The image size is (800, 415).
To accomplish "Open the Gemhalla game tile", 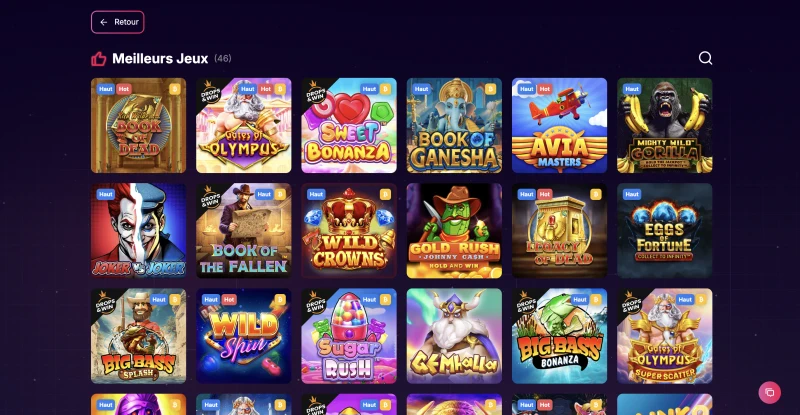I will tap(454, 336).
